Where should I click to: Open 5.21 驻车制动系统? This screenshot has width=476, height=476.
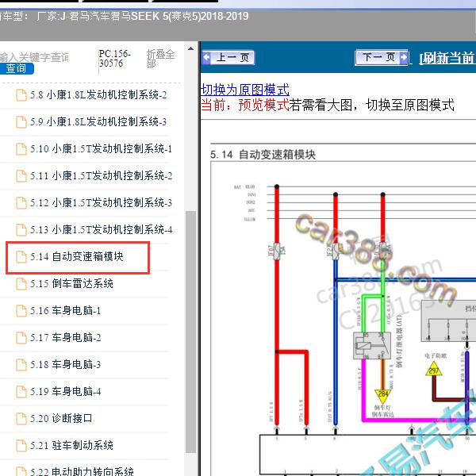click(71, 445)
